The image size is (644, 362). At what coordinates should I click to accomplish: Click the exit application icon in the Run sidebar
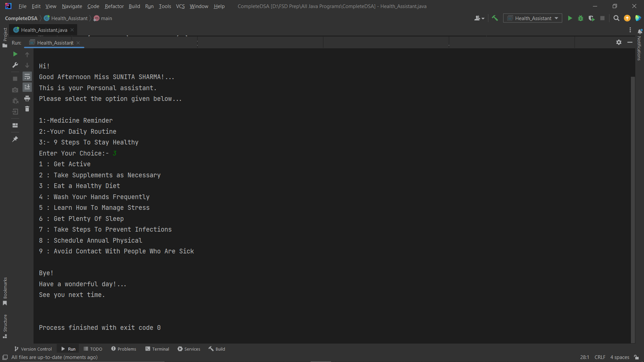tap(15, 112)
